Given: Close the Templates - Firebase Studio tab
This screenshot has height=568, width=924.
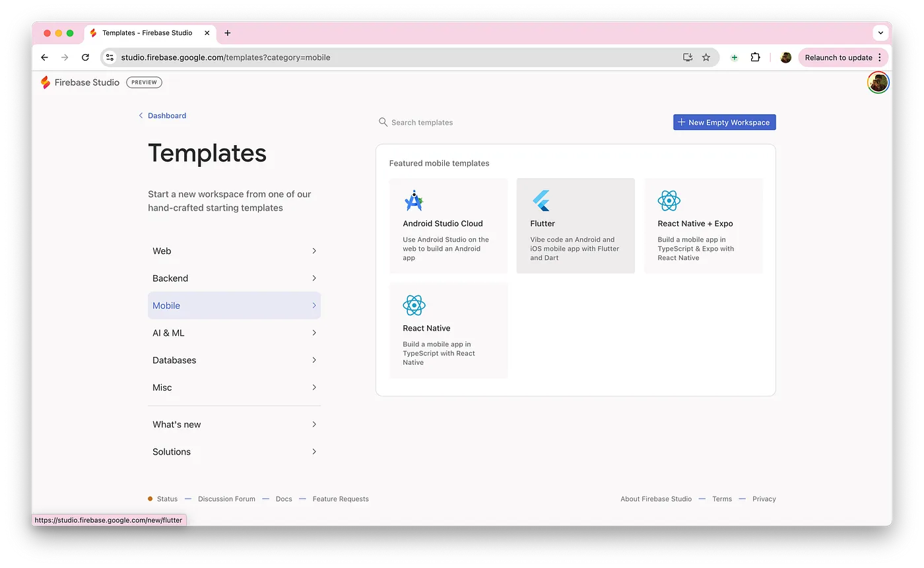Looking at the screenshot, I should tap(207, 33).
